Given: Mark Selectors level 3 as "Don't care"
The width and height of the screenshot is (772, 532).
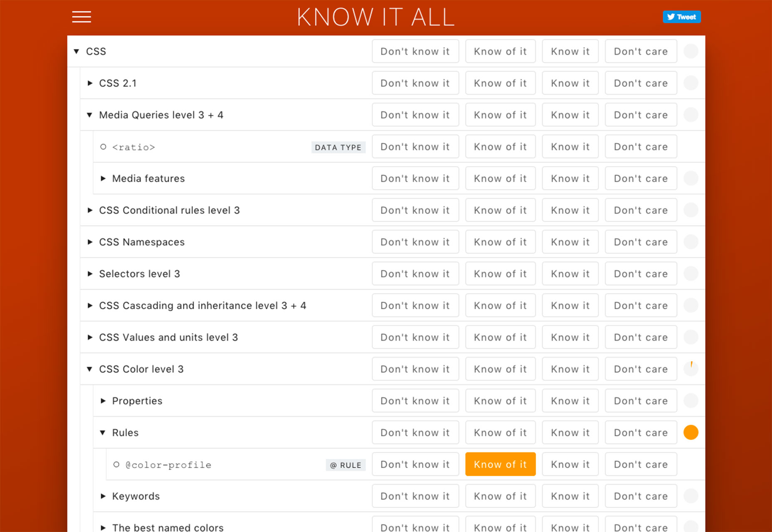Looking at the screenshot, I should click(641, 273).
